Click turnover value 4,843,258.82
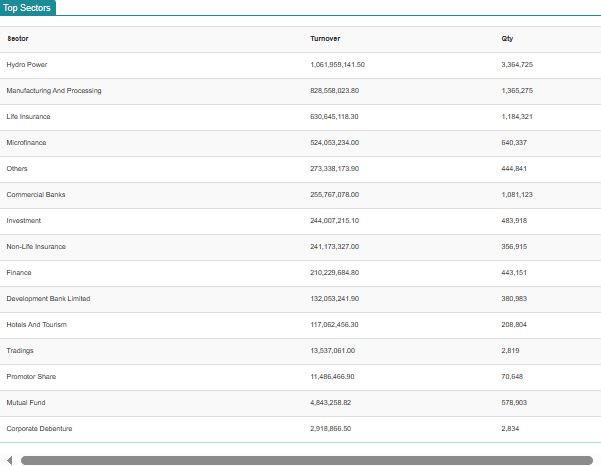The image size is (601, 466). (x=331, y=403)
